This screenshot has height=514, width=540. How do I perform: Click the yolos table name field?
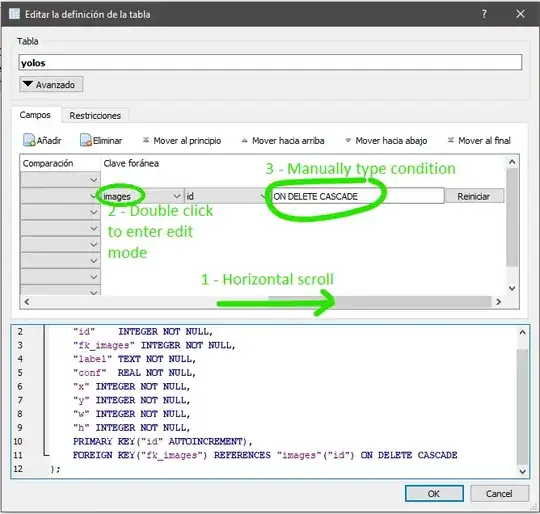[270, 63]
